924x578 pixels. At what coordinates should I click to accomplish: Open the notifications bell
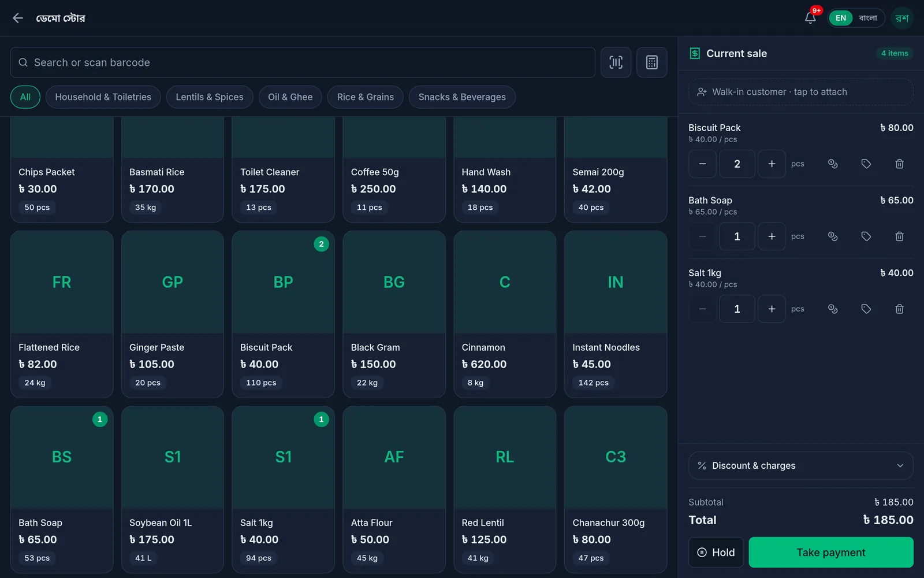click(x=811, y=18)
